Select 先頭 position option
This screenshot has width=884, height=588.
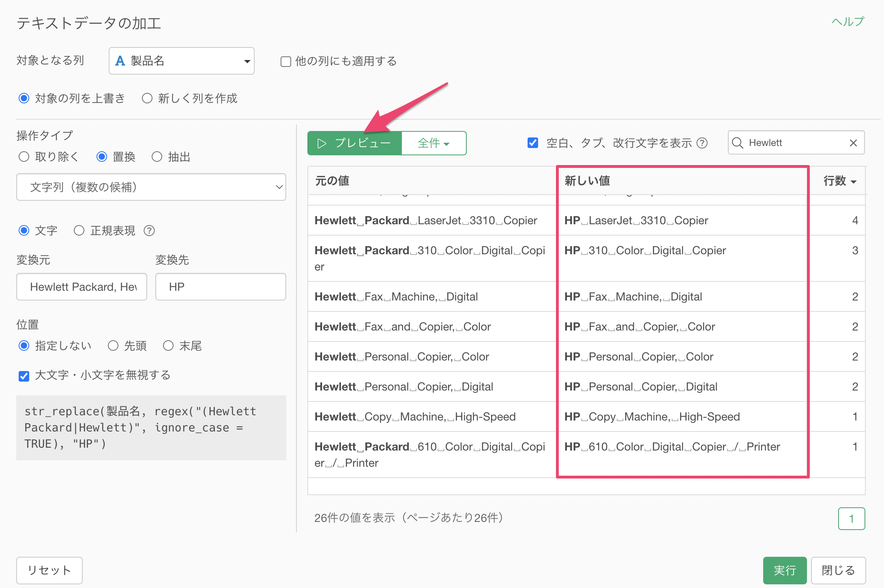113,346
